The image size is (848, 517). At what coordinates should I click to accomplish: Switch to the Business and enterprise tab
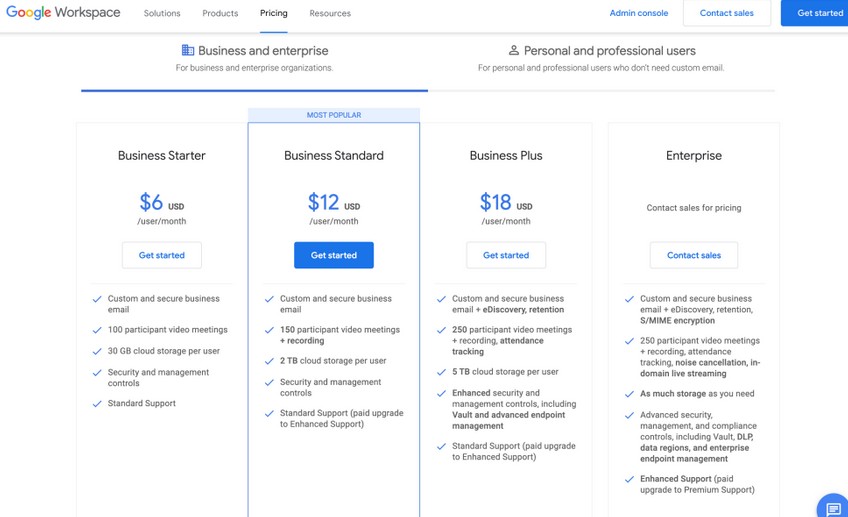pyautogui.click(x=254, y=59)
